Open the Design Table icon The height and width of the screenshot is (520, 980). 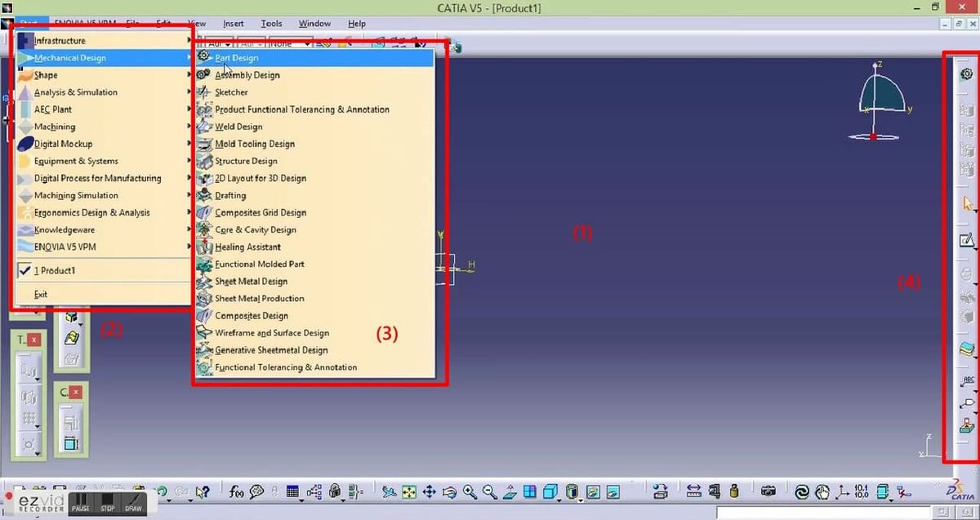[x=293, y=491]
